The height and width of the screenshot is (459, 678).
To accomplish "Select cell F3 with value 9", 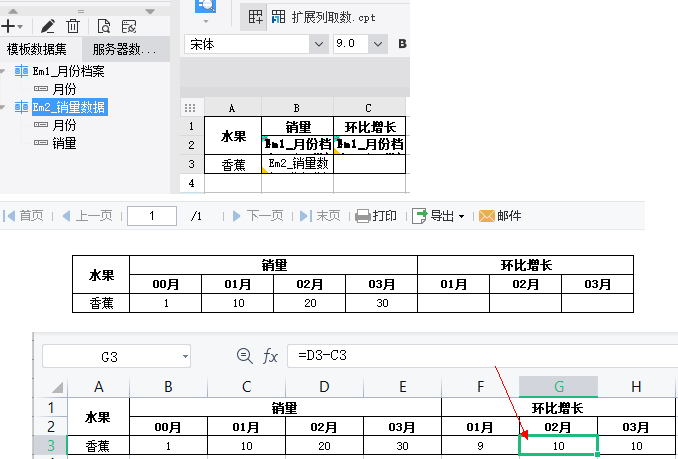I will [480, 446].
